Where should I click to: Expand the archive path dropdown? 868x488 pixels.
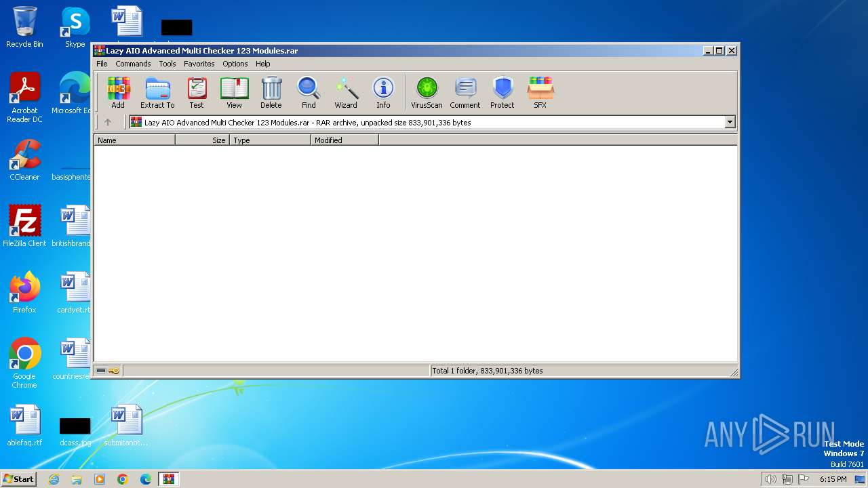[730, 123]
